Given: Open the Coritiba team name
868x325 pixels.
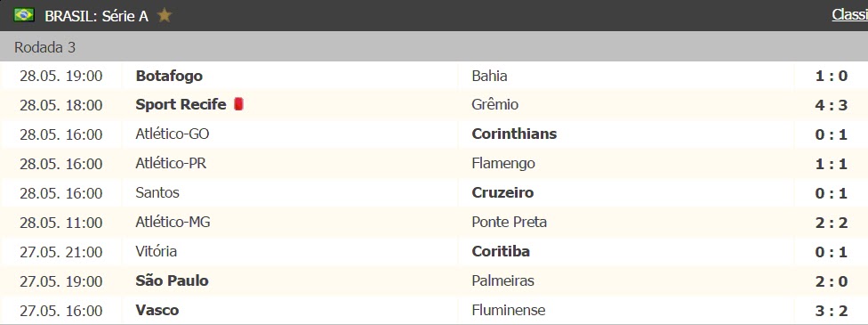Looking at the screenshot, I should tap(501, 251).
